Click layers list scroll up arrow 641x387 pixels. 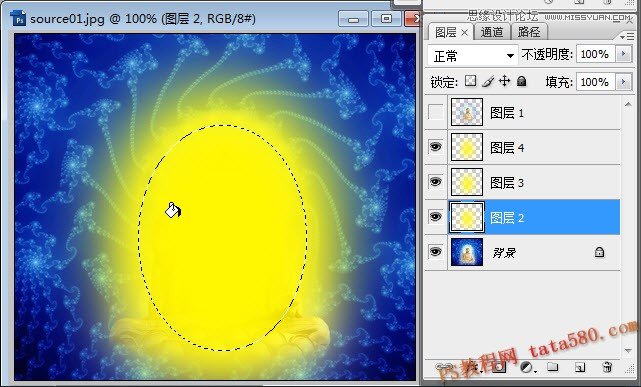pos(628,105)
